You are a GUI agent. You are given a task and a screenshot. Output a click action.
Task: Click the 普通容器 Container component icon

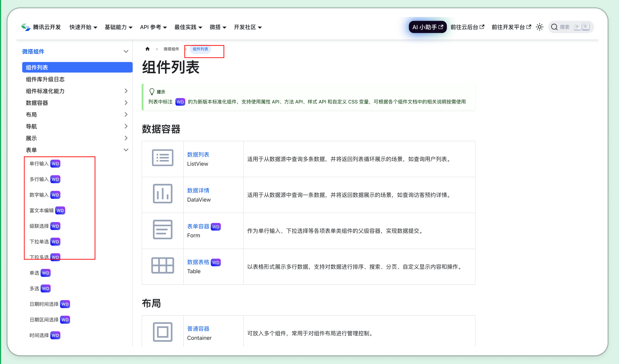(163, 332)
